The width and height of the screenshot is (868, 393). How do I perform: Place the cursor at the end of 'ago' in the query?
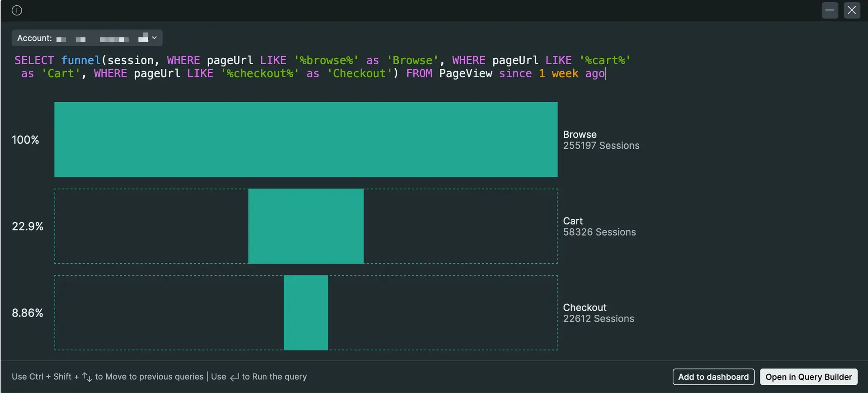click(605, 74)
